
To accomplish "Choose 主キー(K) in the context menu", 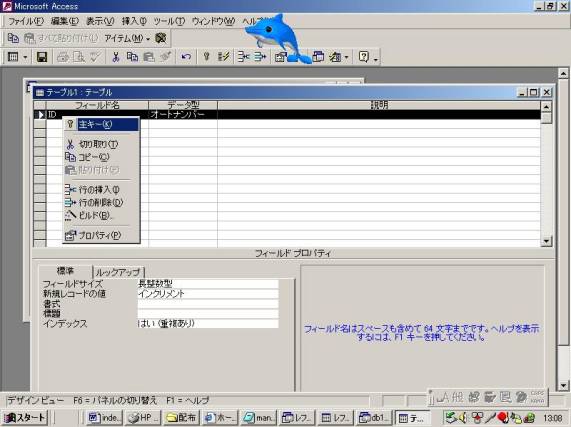I will click(101, 124).
